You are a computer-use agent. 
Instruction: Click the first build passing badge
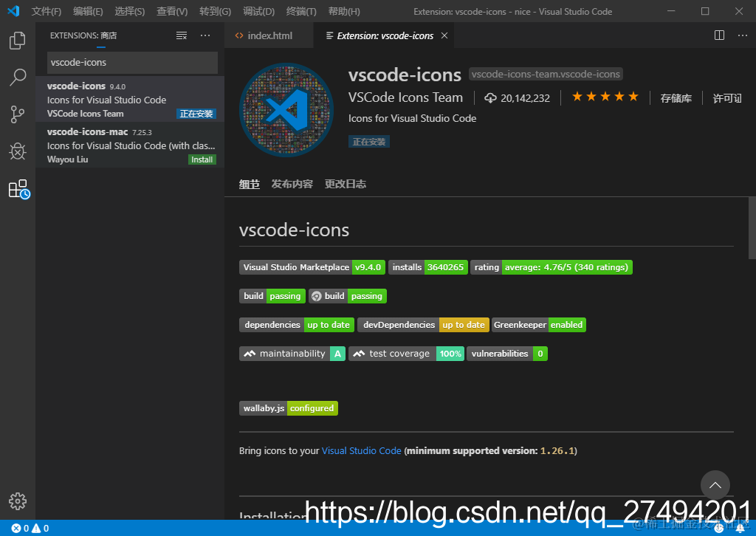(x=272, y=296)
